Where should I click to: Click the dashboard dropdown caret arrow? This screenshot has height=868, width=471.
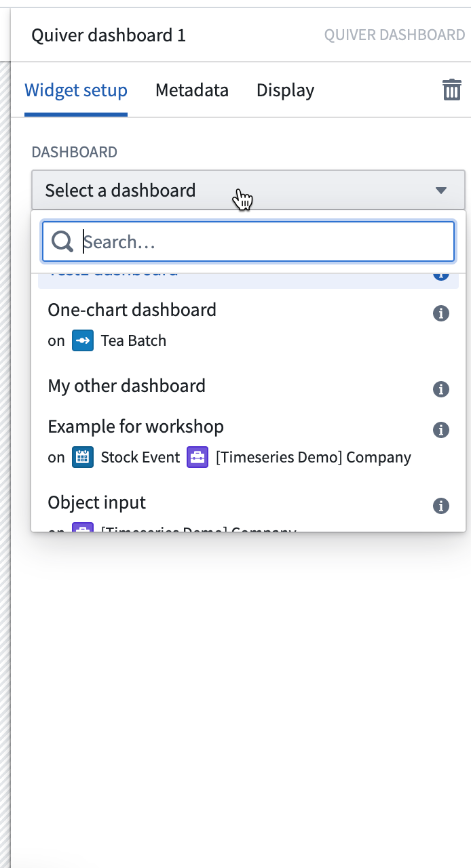(441, 191)
